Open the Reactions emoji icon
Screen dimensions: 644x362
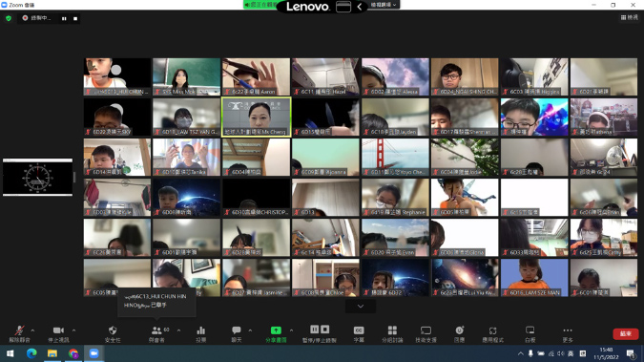459,330
